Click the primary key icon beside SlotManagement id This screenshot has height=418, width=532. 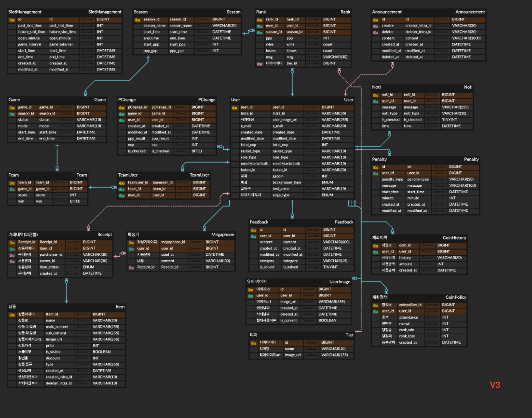12,20
